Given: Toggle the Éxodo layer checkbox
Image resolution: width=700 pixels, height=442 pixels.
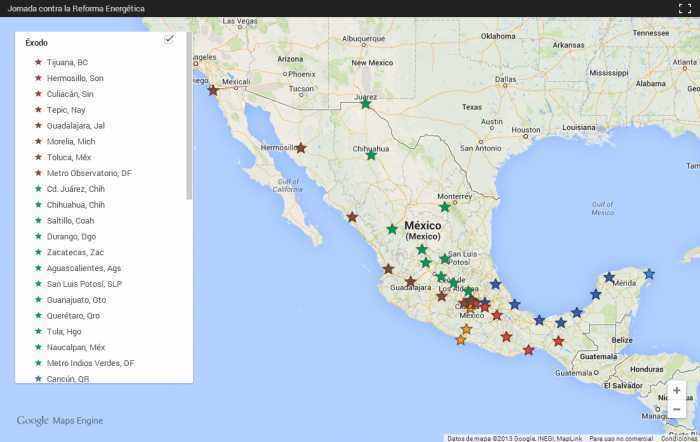Looking at the screenshot, I should tap(169, 40).
